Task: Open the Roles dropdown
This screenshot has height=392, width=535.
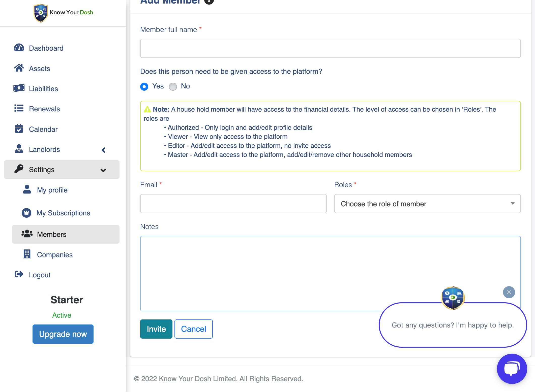Action: coord(427,204)
